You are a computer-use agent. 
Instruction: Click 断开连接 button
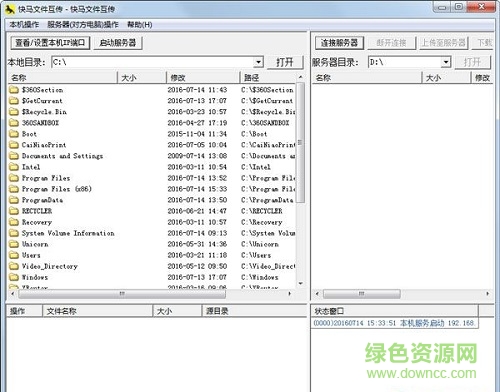point(391,43)
